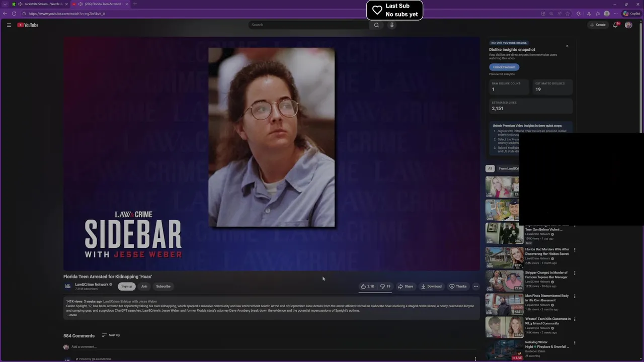Open the Florida Dad Murders Wife thumbnail
Screen dimensions: 644x362
(504, 257)
